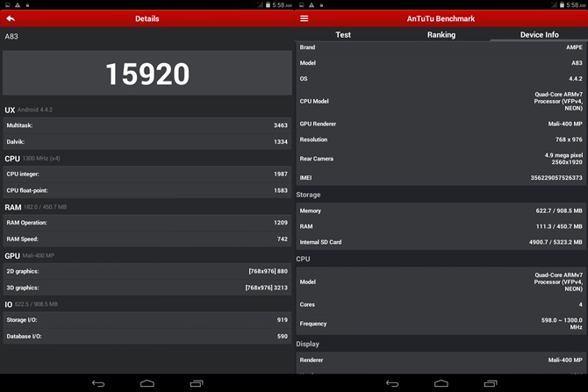Select the Storage I/O row
588x392 pixels.
(147, 320)
